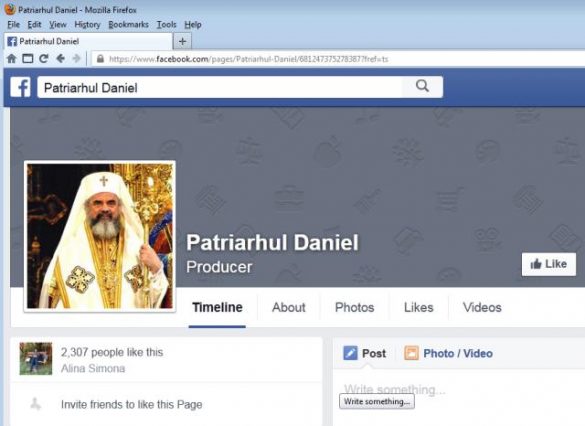Click the Patriarhul Daniel profile picture
The width and height of the screenshot is (585, 426).
100,236
